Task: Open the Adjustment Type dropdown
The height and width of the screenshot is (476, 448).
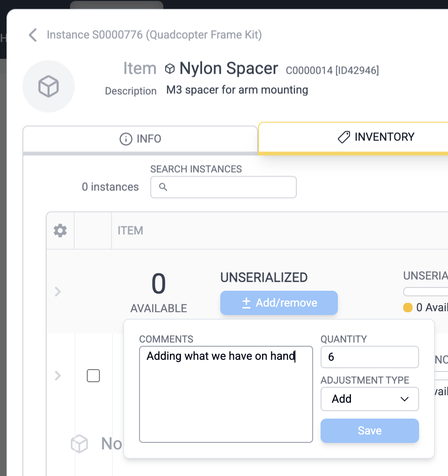Action: pos(370,399)
